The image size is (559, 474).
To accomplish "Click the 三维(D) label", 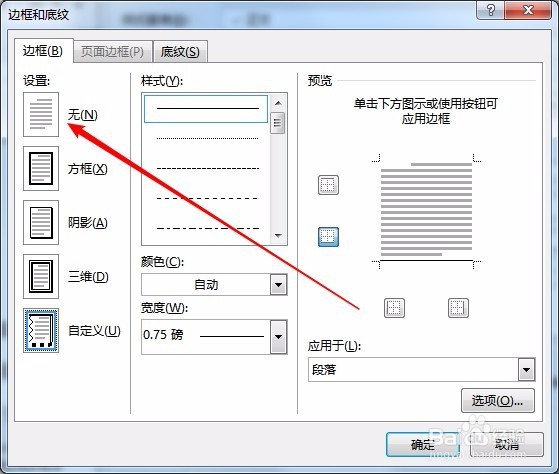I will (88, 277).
